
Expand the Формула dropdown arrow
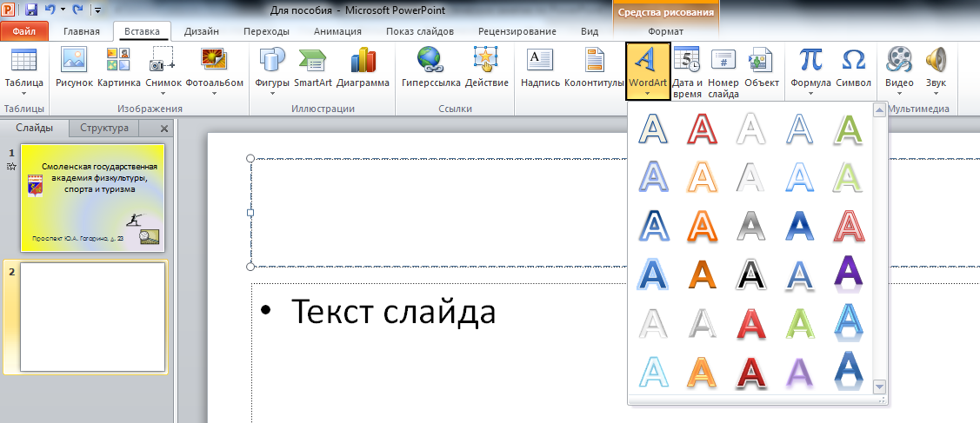click(810, 94)
